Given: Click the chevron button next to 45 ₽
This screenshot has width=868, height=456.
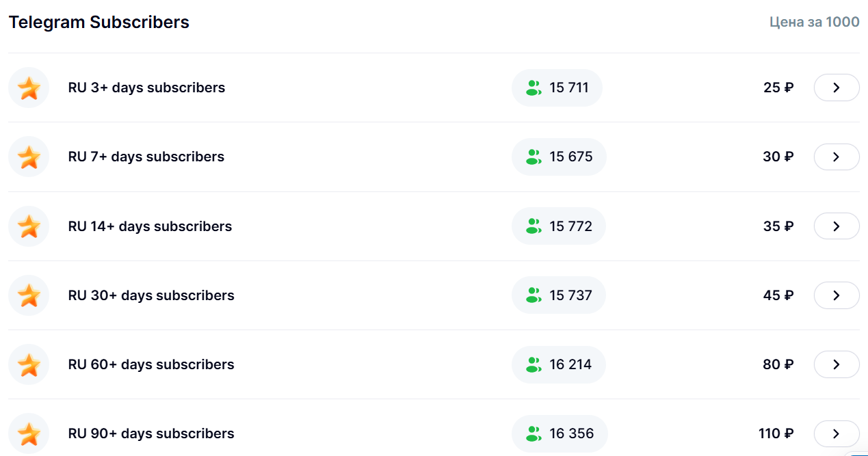Looking at the screenshot, I should (837, 295).
